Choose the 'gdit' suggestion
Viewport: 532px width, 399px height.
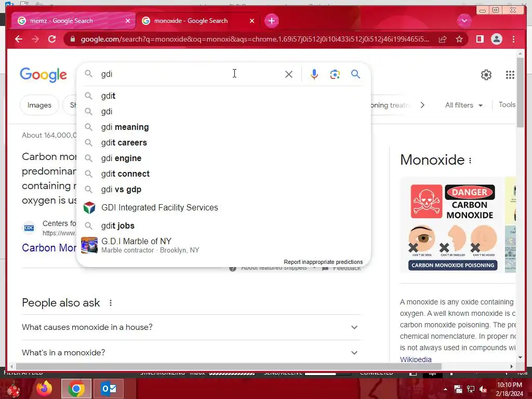click(223, 96)
